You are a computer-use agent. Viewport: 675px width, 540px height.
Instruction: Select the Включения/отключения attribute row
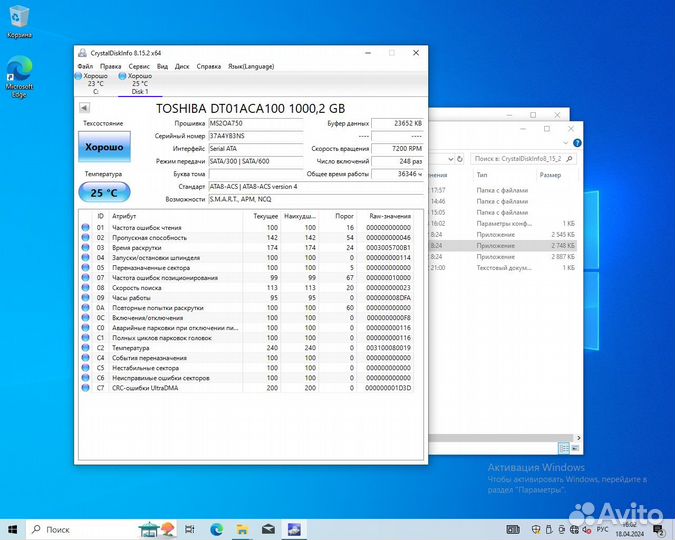(x=246, y=318)
